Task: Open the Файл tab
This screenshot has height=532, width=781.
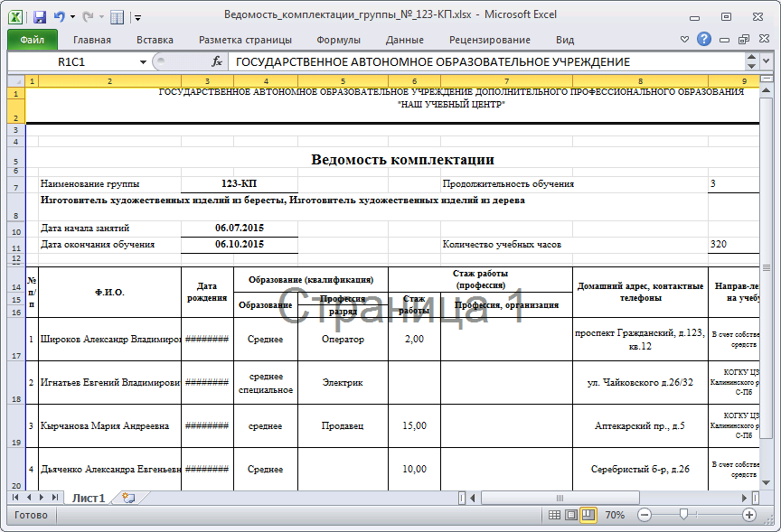Action: point(33,40)
